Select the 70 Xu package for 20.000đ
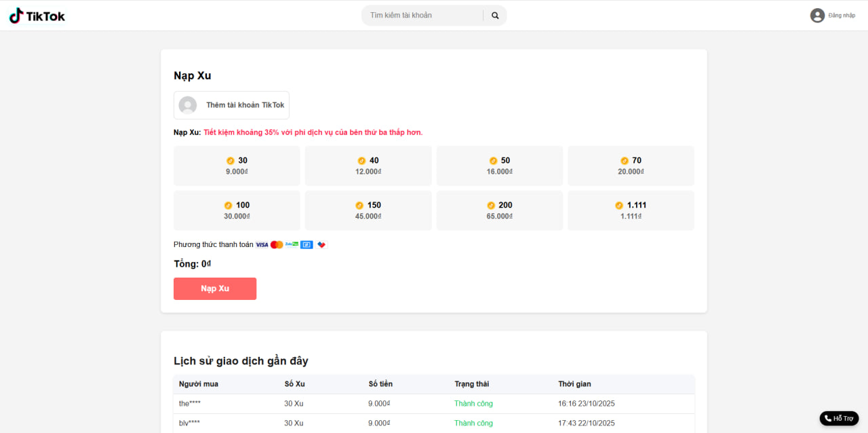868x433 pixels. coord(631,166)
